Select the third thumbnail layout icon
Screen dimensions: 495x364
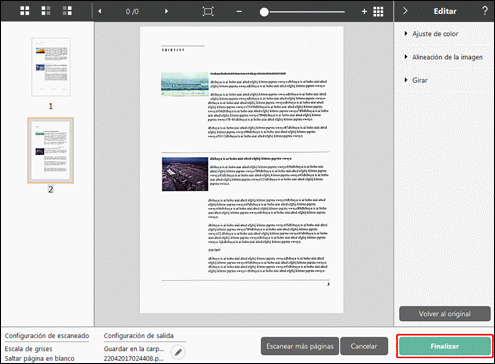pos(67,11)
